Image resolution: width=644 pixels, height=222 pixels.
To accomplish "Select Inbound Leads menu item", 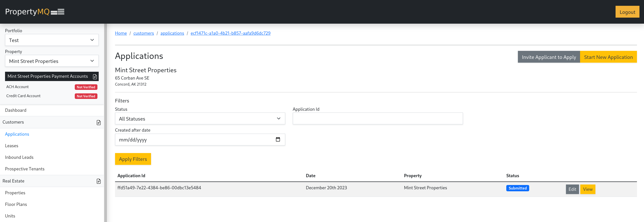I will coord(19,157).
